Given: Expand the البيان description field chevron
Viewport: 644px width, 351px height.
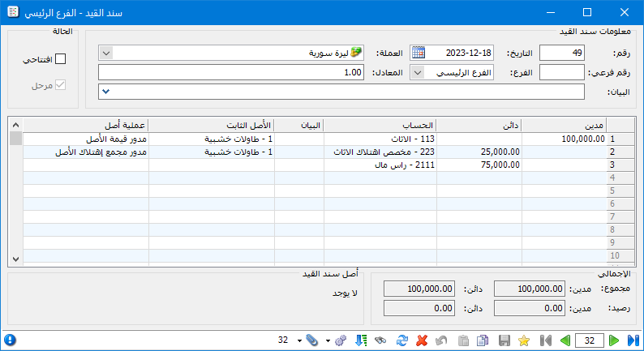Looking at the screenshot, I should tap(106, 91).
